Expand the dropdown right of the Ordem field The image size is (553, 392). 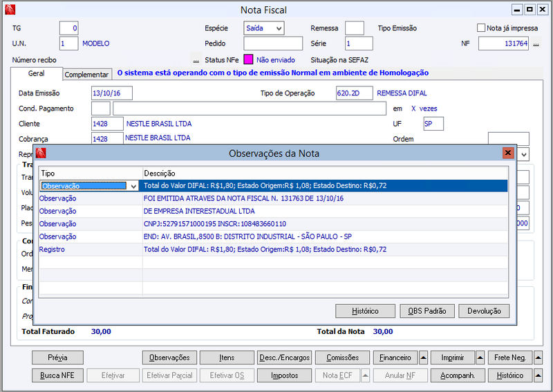pos(524,155)
